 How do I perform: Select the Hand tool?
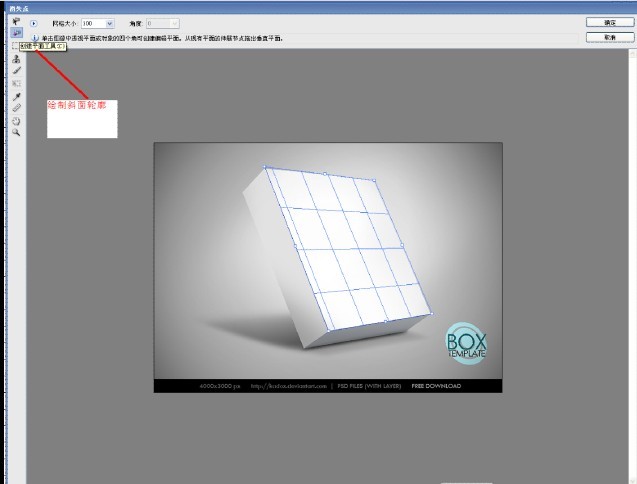coord(16,121)
